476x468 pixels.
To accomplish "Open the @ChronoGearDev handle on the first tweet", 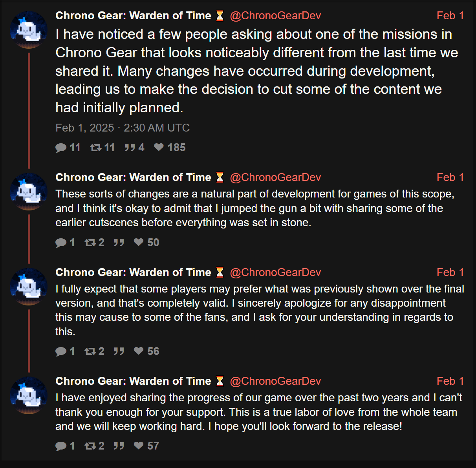I will tap(275, 16).
